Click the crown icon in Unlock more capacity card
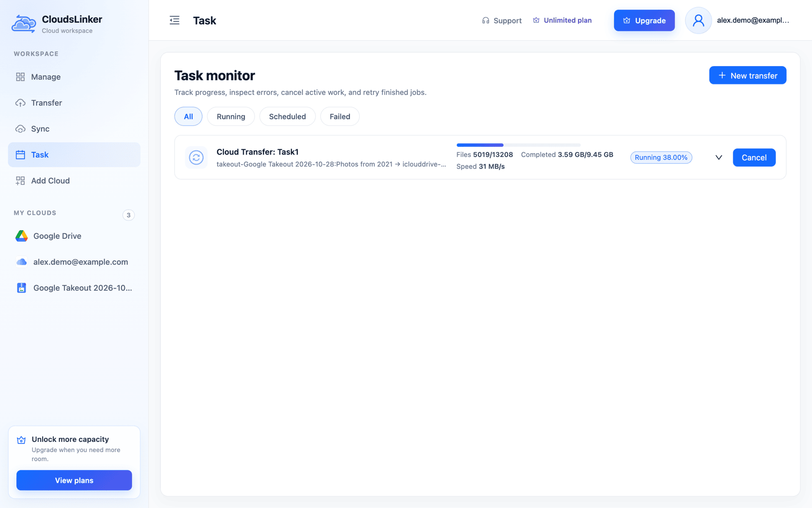 [x=21, y=440]
